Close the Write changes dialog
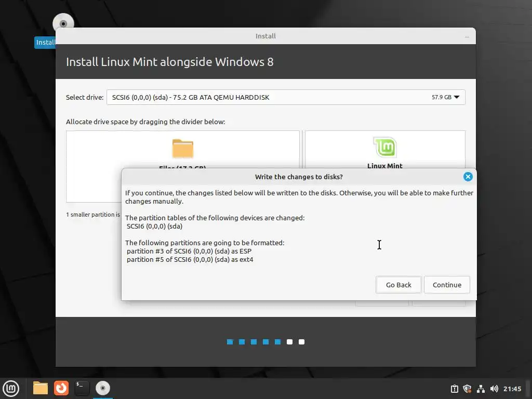This screenshot has height=399, width=532. (x=468, y=177)
